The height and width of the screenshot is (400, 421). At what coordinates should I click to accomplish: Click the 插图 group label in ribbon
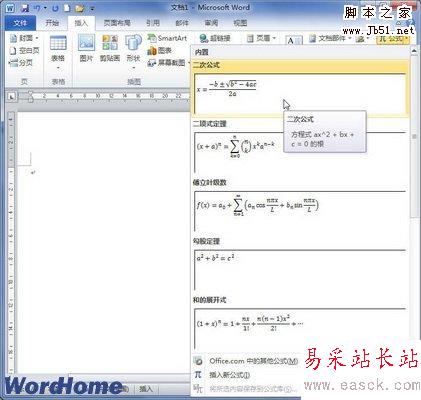tap(134, 82)
